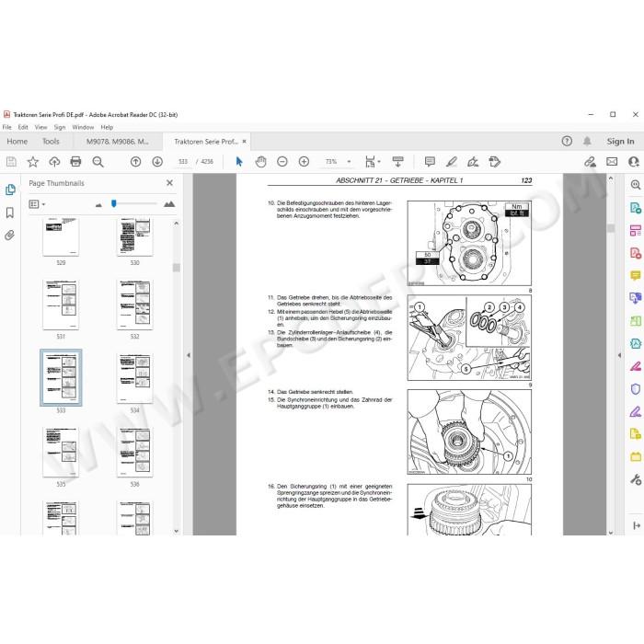Open the File menu
Viewport: 644px width, 644px height.
coord(7,127)
